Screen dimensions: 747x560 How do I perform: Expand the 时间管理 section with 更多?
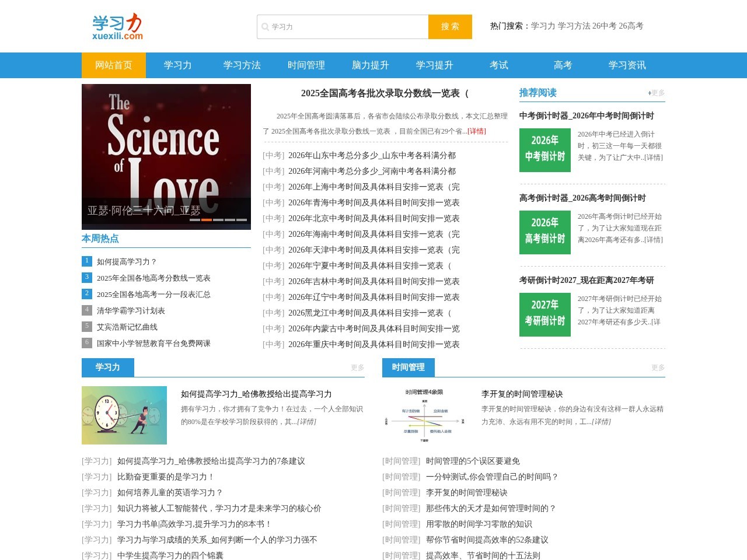pyautogui.click(x=657, y=368)
